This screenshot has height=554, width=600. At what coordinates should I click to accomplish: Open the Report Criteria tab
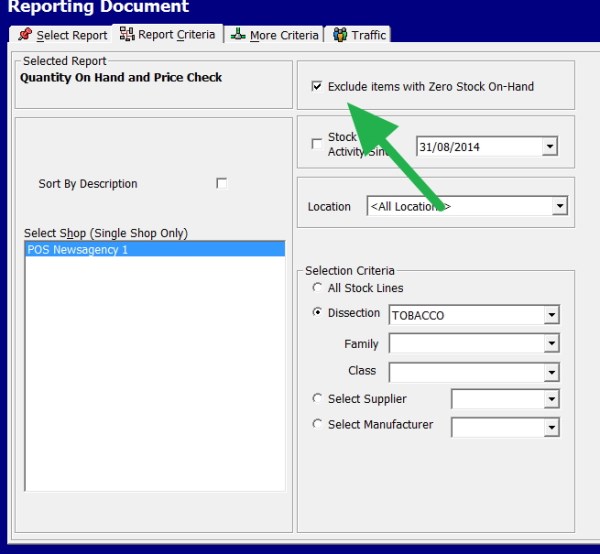[168, 34]
